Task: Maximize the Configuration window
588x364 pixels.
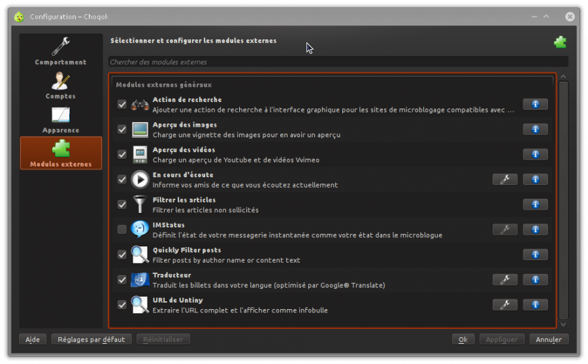Action: pos(546,17)
